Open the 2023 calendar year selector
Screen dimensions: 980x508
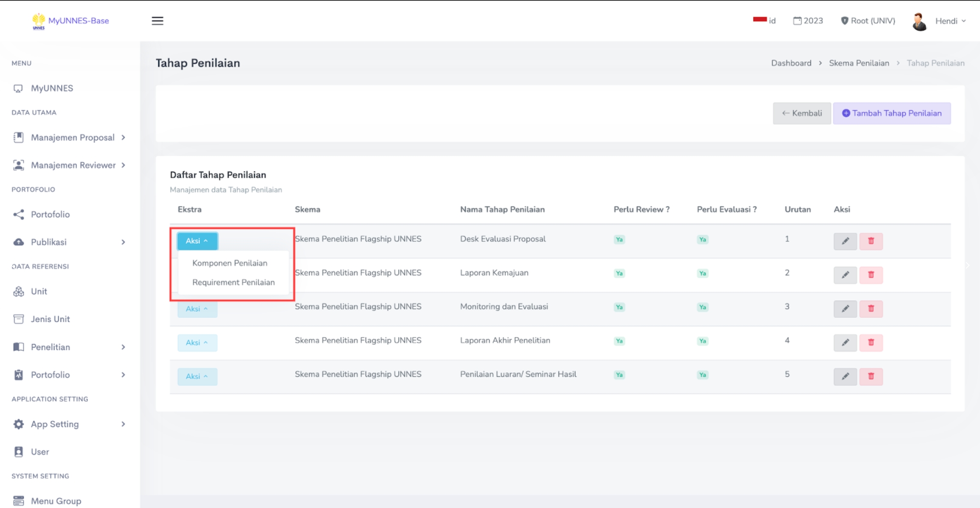[808, 21]
